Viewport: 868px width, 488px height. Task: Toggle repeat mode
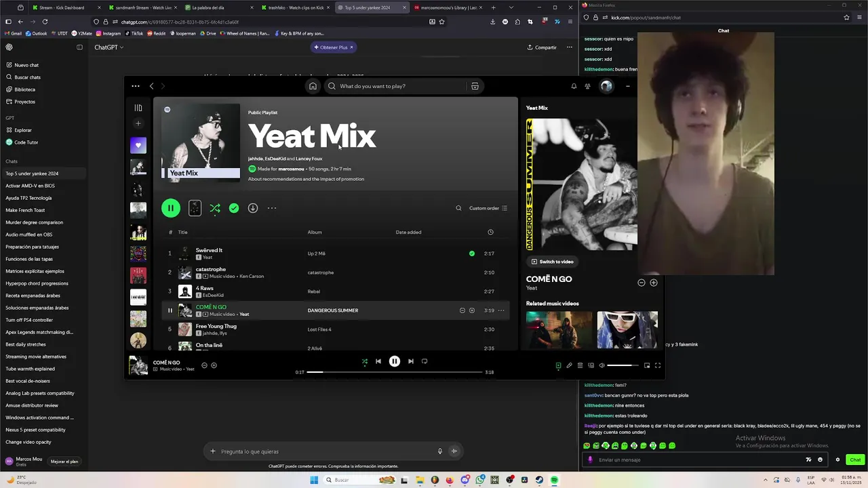coord(425,361)
